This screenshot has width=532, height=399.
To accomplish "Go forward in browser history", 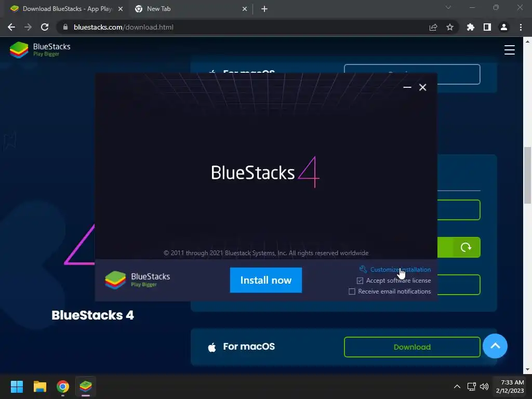I will click(28, 27).
